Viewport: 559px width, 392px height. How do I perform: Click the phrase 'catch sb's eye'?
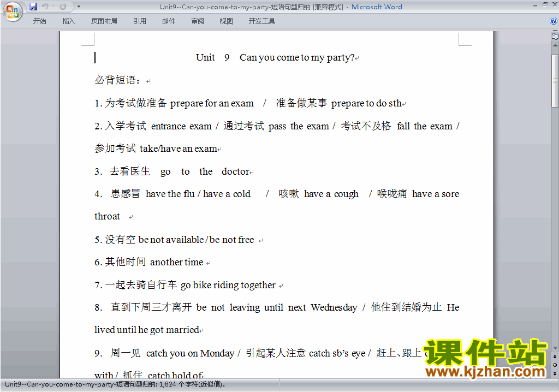click(337, 353)
